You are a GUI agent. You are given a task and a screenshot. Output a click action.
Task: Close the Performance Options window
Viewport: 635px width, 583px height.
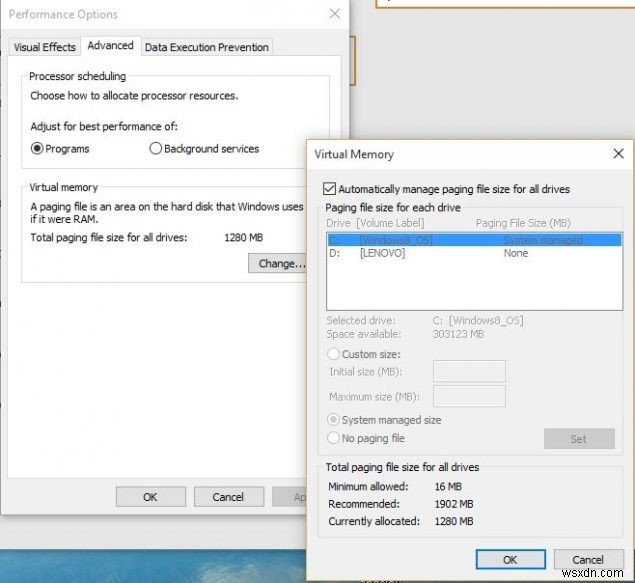[x=335, y=14]
